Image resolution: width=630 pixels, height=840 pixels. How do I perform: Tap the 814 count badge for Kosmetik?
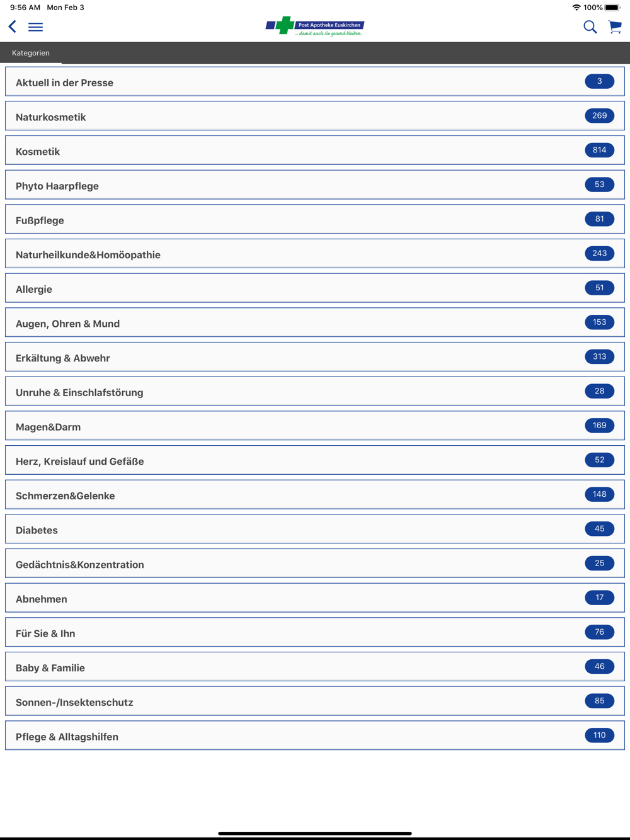pos(599,150)
